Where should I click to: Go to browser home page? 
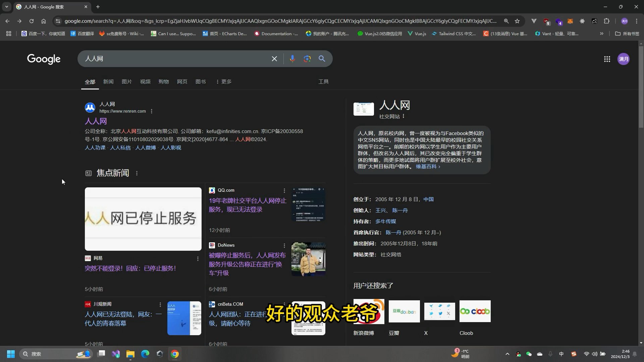click(x=44, y=21)
